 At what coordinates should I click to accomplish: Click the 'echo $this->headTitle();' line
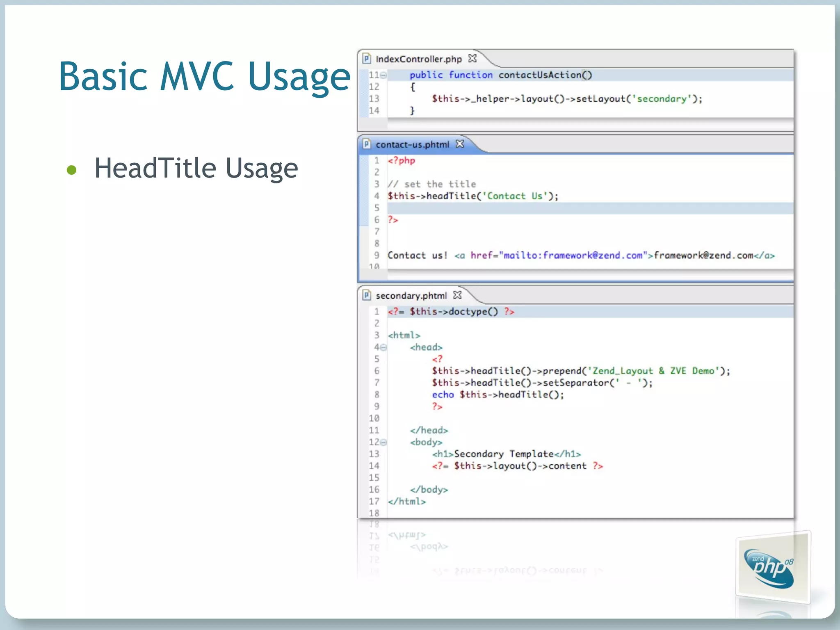coord(498,395)
